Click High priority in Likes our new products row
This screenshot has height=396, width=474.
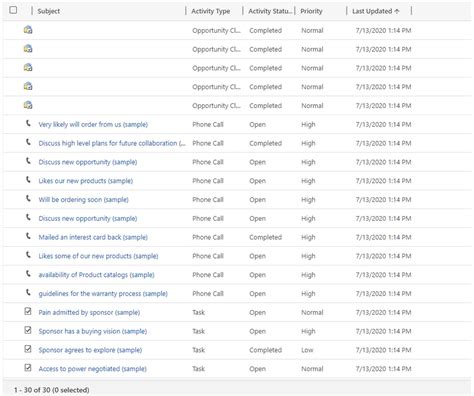[x=308, y=181]
